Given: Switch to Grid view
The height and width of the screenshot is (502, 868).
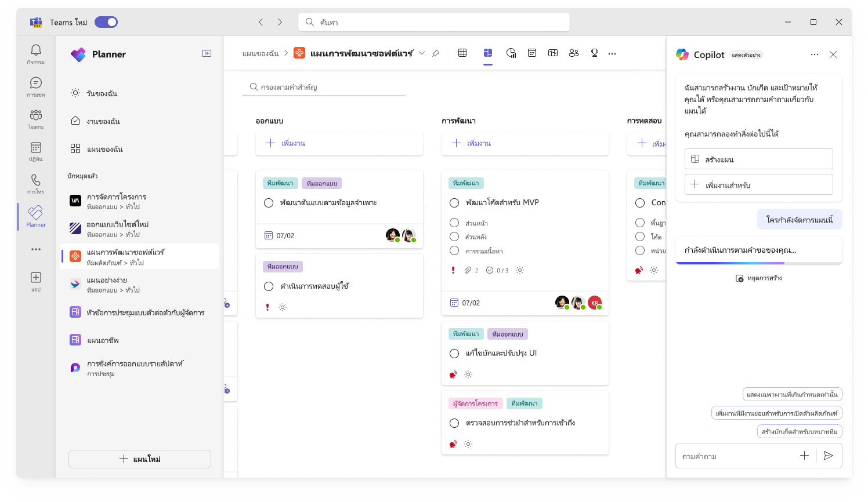Looking at the screenshot, I should [x=462, y=53].
